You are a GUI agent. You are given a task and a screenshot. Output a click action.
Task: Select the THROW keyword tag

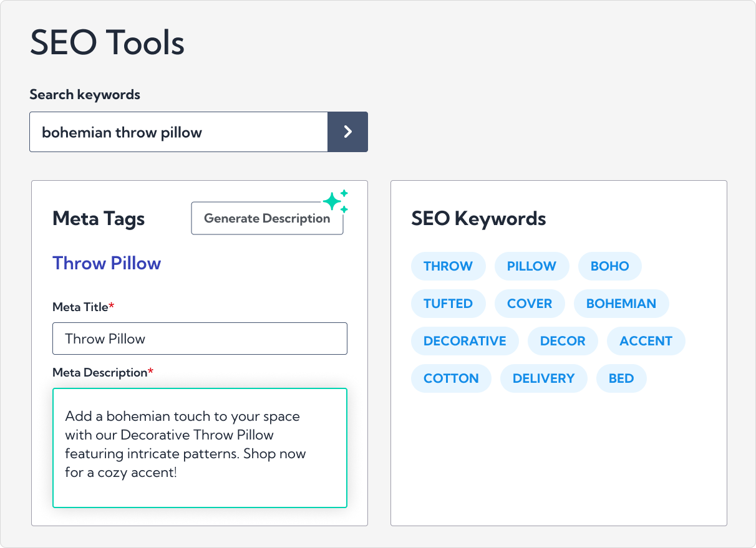tap(448, 266)
